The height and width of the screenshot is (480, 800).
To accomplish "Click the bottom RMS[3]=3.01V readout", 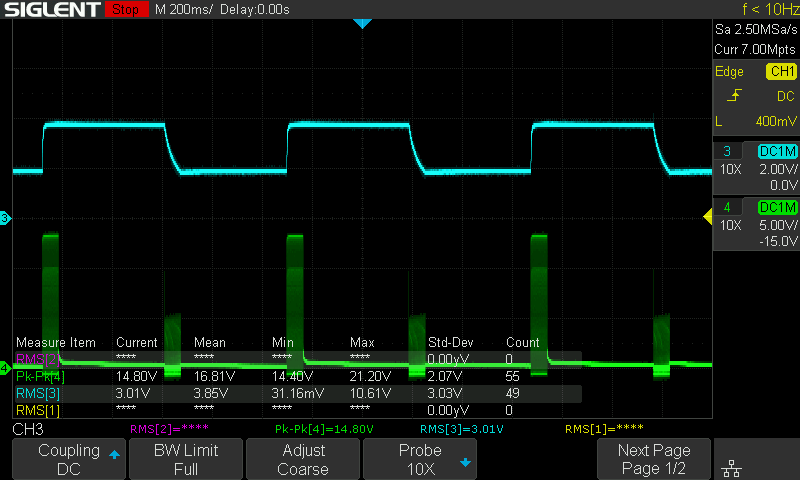I will point(462,429).
